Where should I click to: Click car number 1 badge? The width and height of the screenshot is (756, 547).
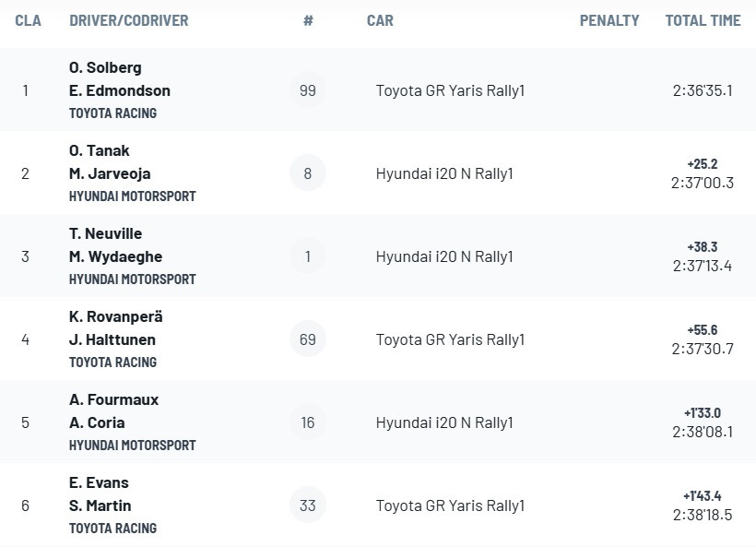point(308,256)
